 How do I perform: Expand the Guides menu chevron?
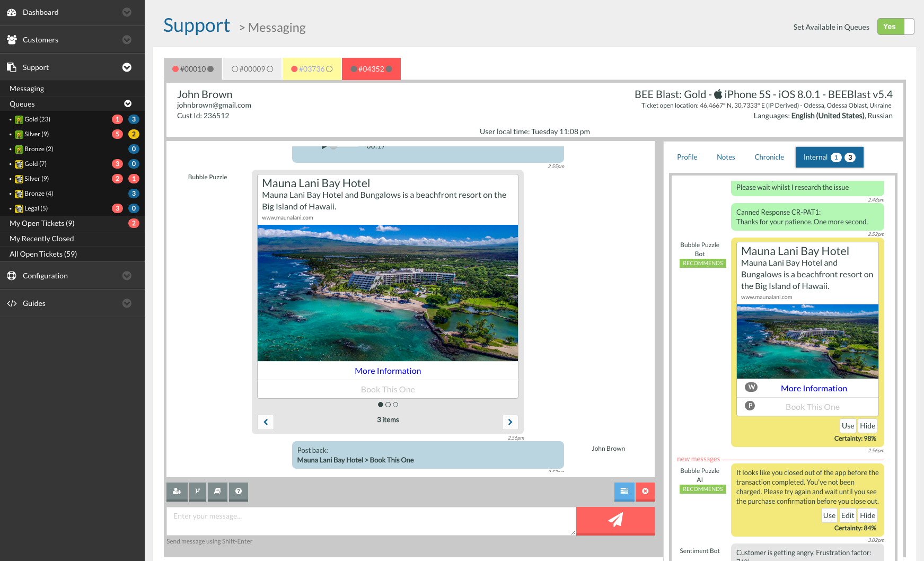click(x=127, y=303)
